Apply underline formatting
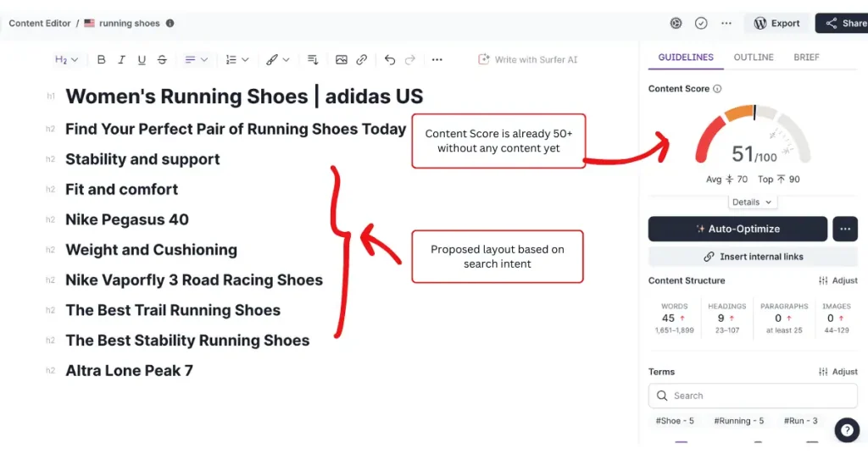 142,60
